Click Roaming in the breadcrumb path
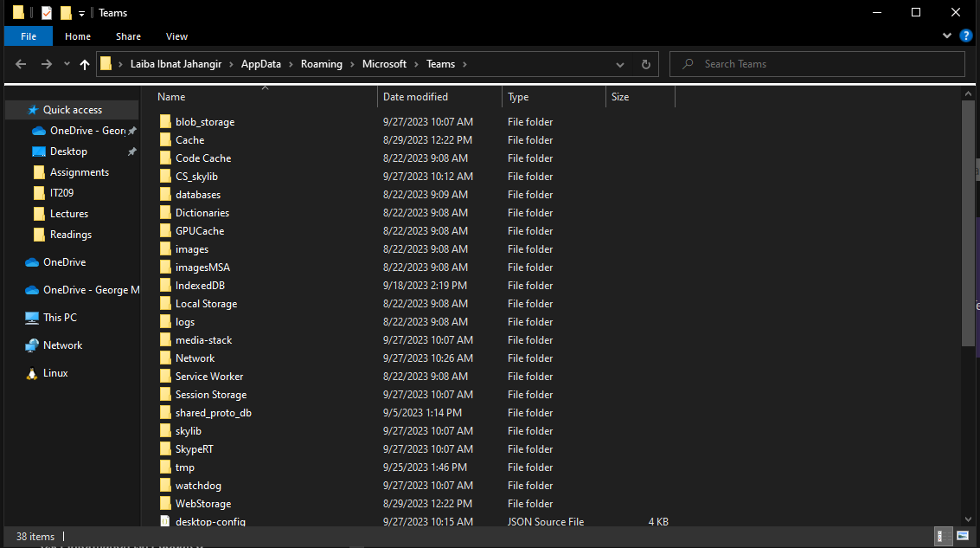This screenshot has height=548, width=980. [321, 64]
